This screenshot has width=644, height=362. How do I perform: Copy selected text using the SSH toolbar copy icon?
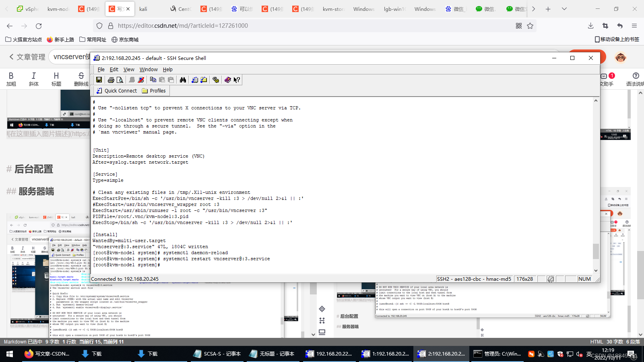pos(153,80)
